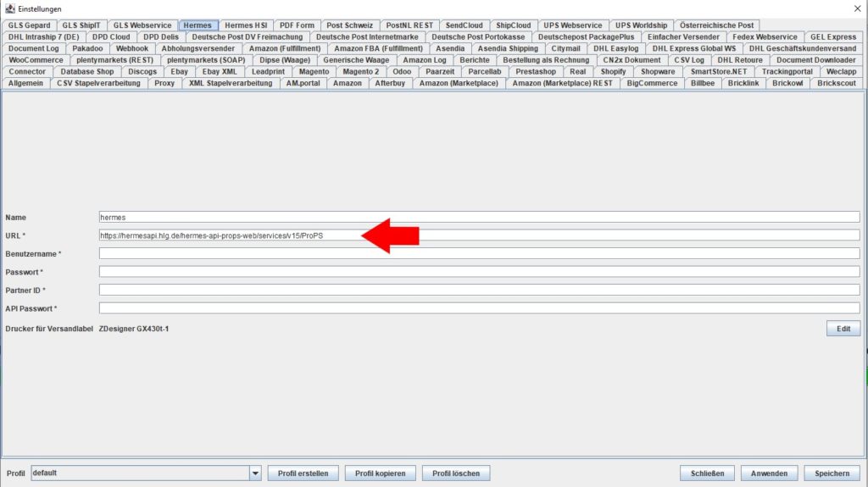Switch to the Afterbuy tab
868x487 pixels.
pos(390,84)
